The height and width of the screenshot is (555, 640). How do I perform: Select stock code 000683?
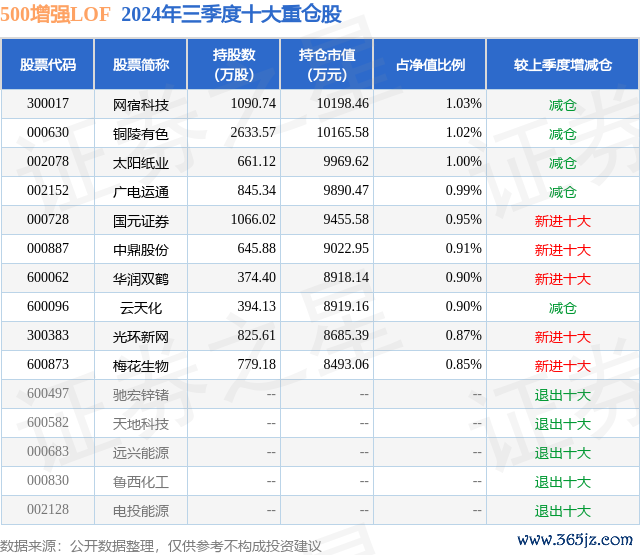(48, 451)
